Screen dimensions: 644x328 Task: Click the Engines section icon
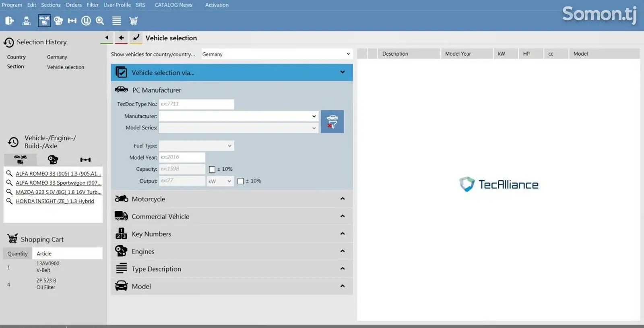click(x=122, y=251)
